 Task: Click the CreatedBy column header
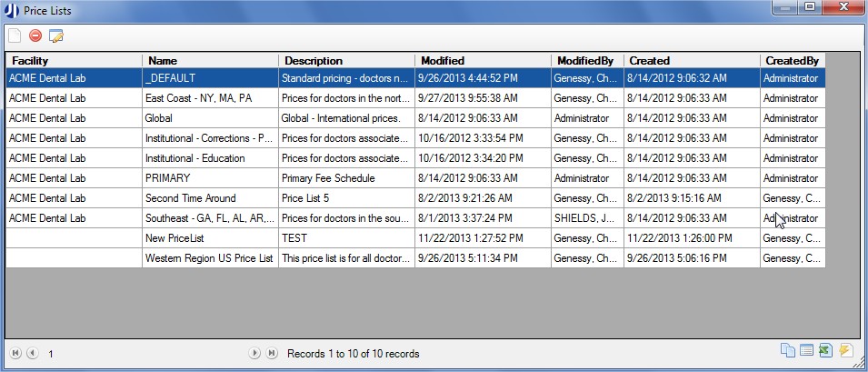point(792,60)
